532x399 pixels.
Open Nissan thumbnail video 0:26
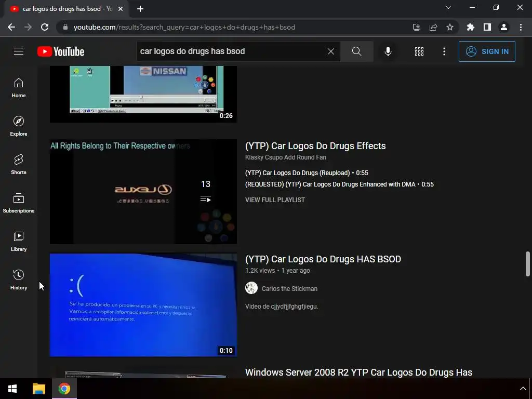pos(143,94)
